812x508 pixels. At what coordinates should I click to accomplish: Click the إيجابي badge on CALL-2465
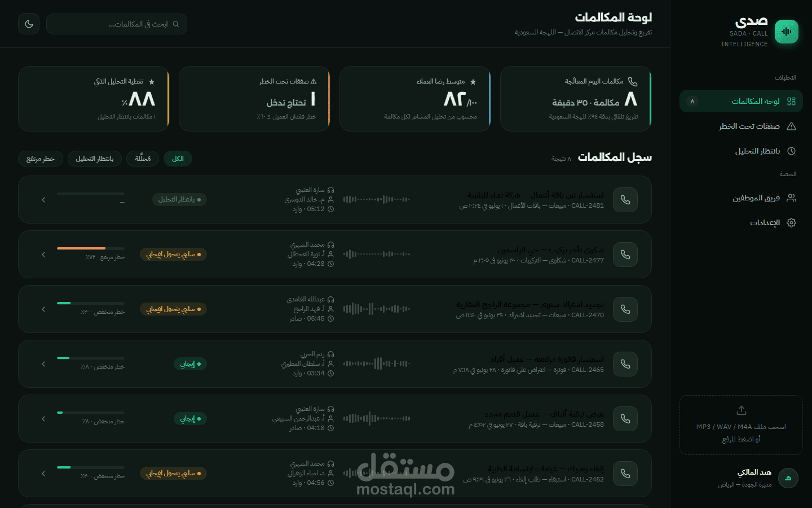(190, 364)
